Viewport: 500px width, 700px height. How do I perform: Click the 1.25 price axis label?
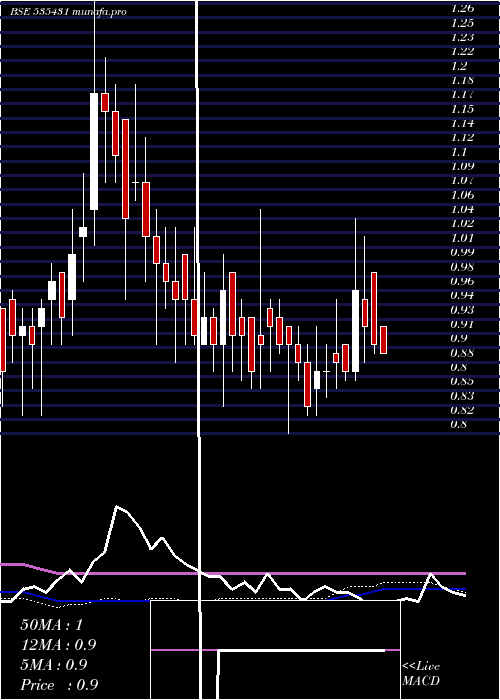tap(462, 23)
